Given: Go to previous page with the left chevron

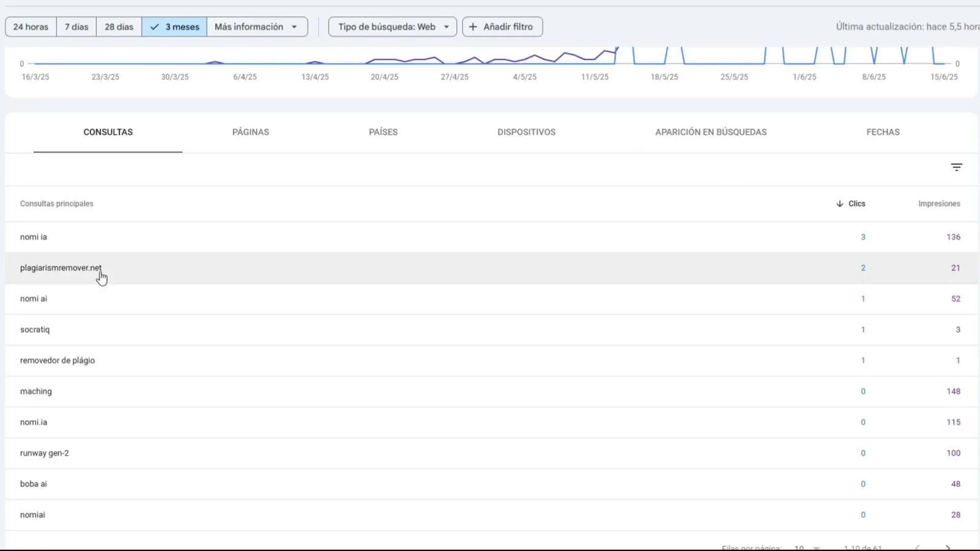Looking at the screenshot, I should [917, 547].
